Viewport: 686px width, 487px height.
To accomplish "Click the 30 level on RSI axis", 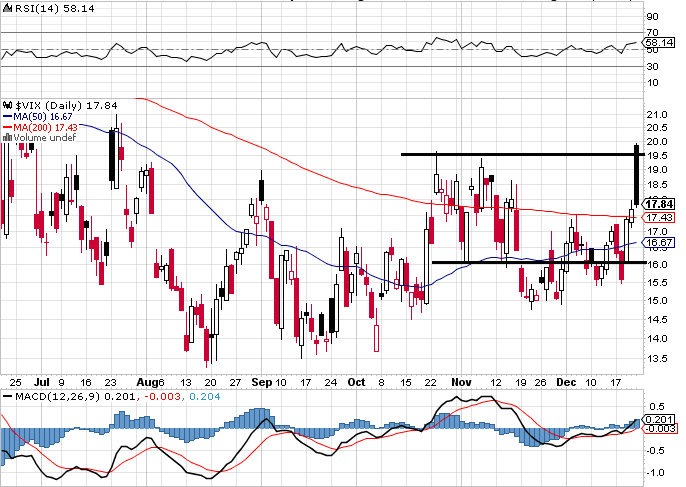I will 652,67.
